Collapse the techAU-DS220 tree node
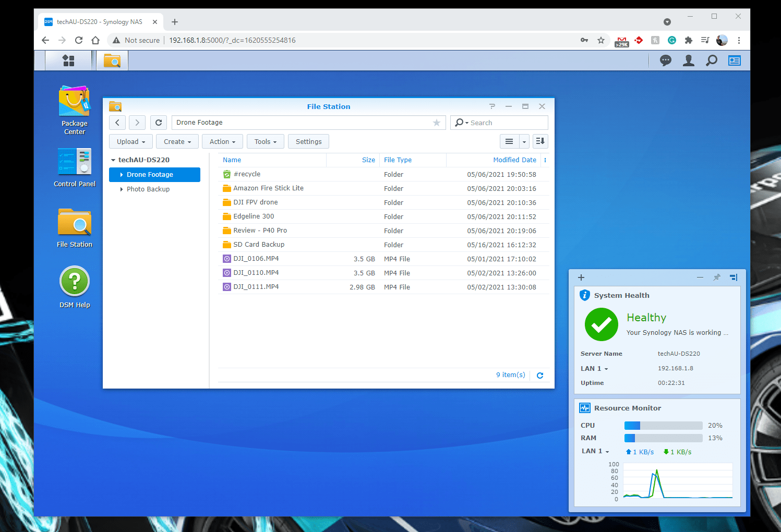Screen dimensions: 781x532 tap(113, 160)
